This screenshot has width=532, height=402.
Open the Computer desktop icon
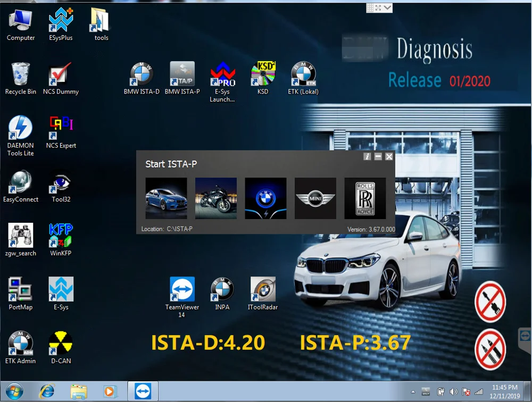pos(20,24)
